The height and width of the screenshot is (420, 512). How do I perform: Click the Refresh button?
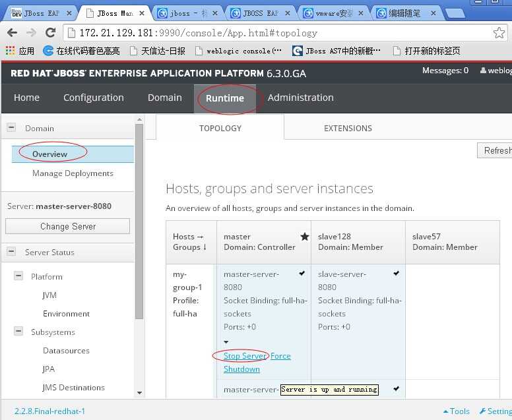[x=495, y=150]
